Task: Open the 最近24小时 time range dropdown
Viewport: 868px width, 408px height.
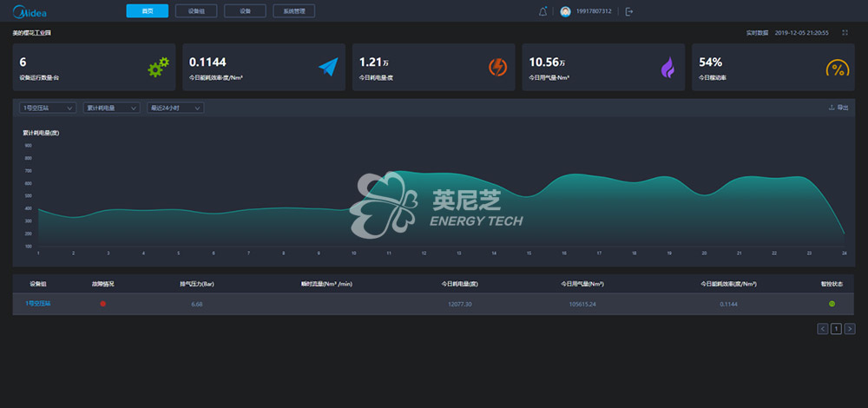Action: point(175,108)
